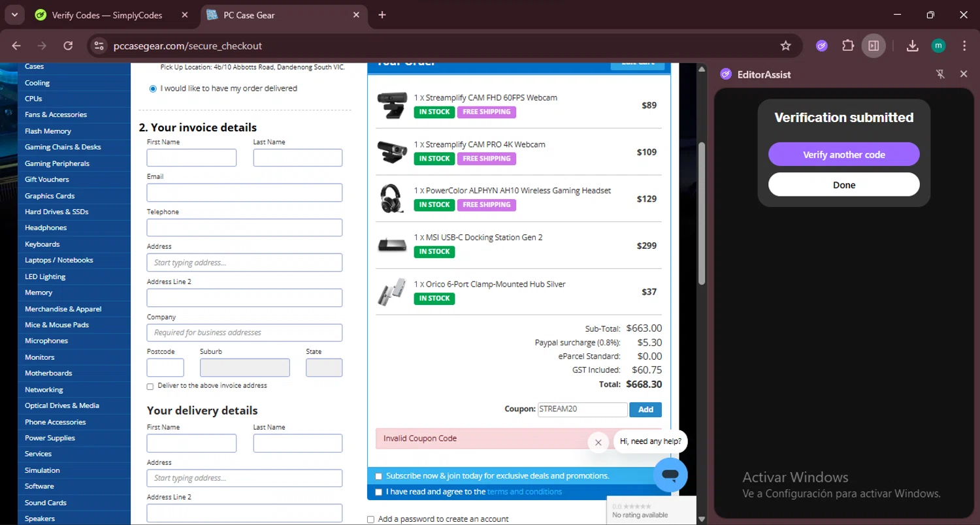
Task: Reload the checkout page
Action: point(68,46)
